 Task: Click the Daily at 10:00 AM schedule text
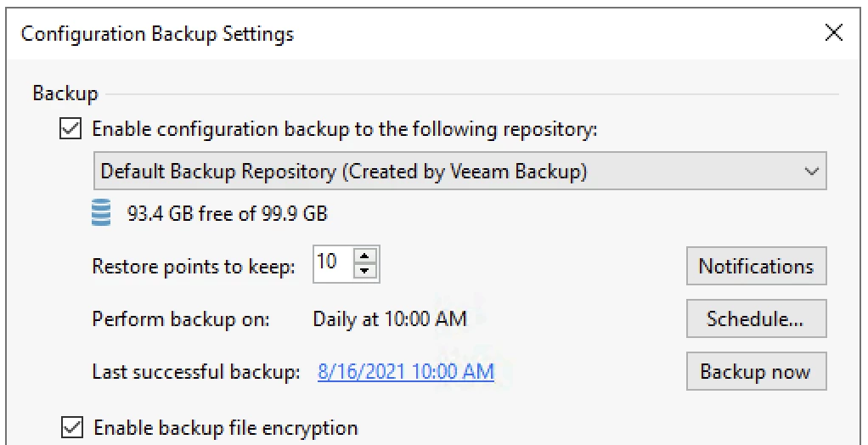tap(390, 319)
